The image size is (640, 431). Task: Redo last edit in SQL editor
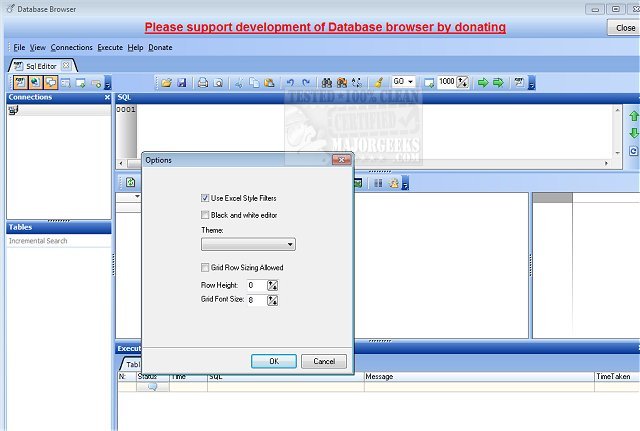[x=306, y=83]
